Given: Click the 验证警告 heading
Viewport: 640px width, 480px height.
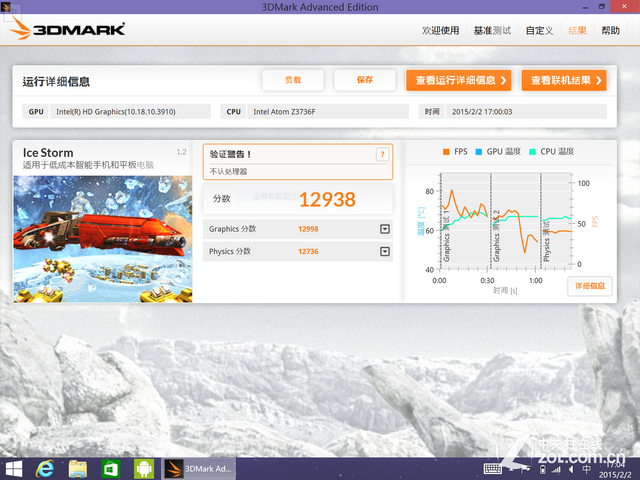Looking at the screenshot, I should (230, 154).
